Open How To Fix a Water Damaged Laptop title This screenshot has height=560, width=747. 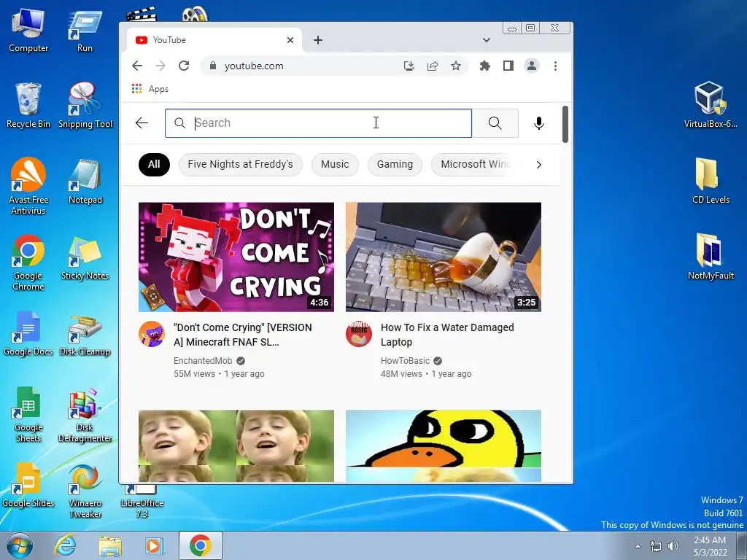coord(447,335)
